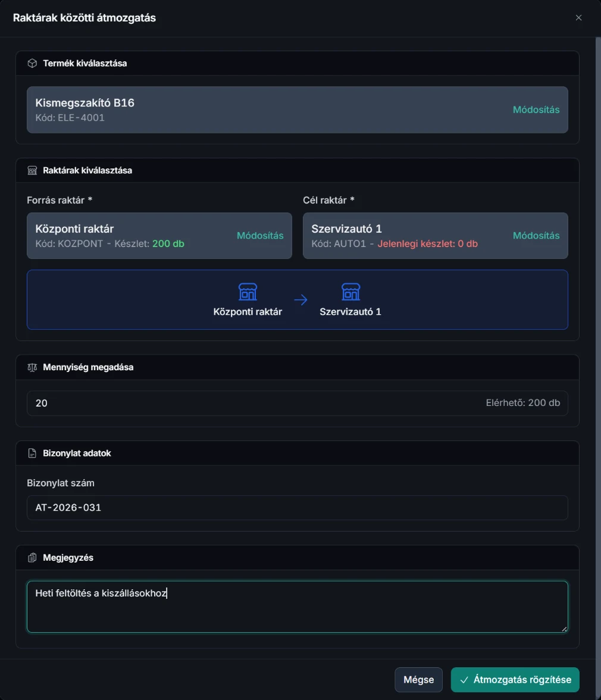Click the Bizonylat szám field AT-2026-031

(297, 508)
